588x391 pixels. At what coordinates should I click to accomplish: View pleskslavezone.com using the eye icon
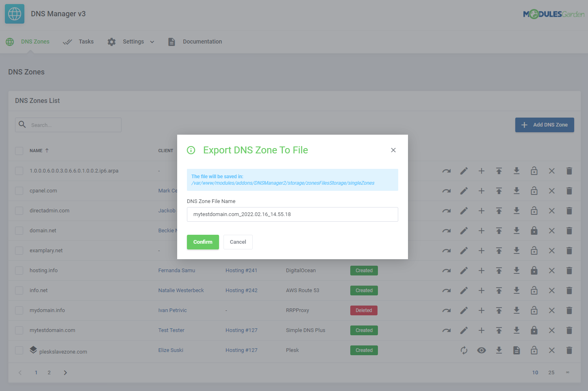coord(481,350)
